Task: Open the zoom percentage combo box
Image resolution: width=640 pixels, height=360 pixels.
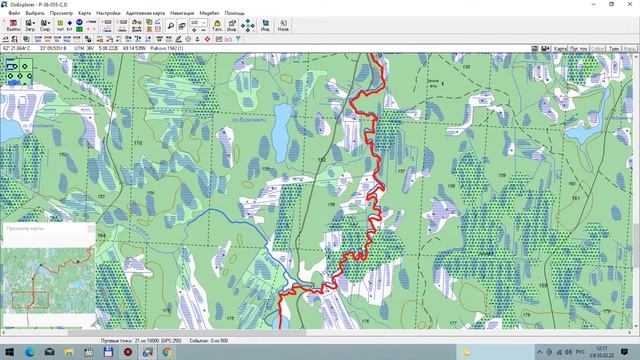Action: [198, 23]
